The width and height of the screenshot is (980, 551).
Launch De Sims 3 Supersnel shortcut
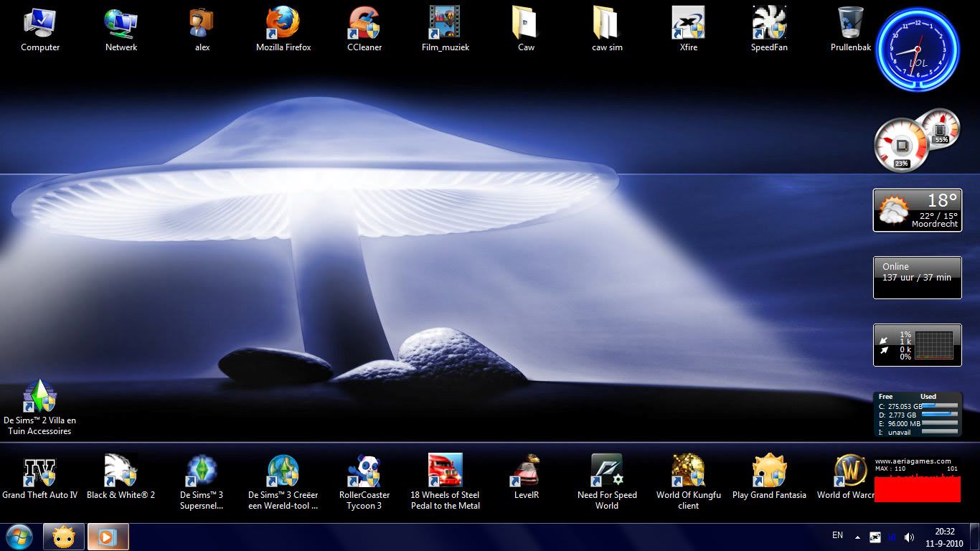202,482
